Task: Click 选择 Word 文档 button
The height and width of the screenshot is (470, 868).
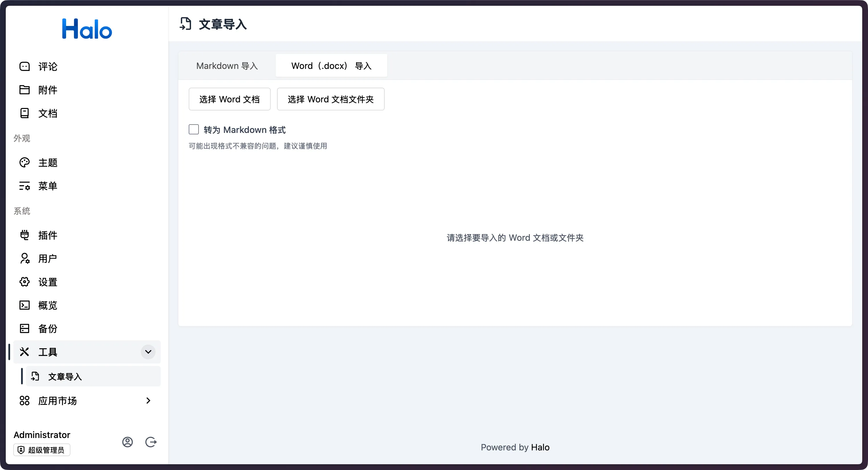Action: click(229, 99)
